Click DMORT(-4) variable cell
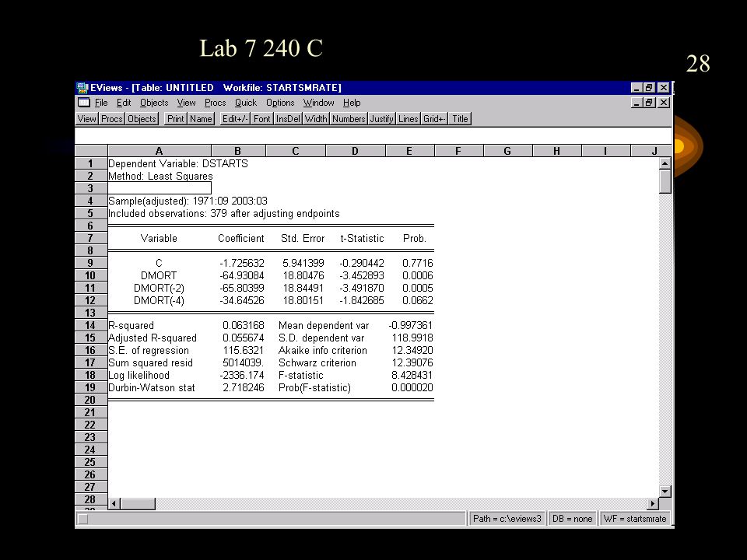Viewport: 747px width, 560px height. pos(159,300)
